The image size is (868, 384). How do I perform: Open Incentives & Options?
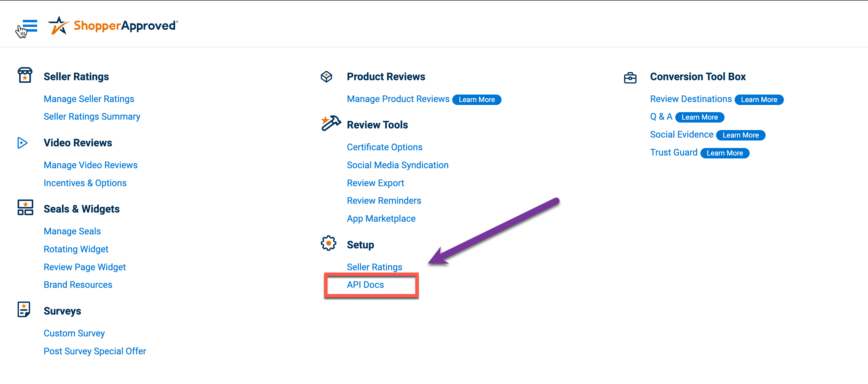(x=85, y=183)
